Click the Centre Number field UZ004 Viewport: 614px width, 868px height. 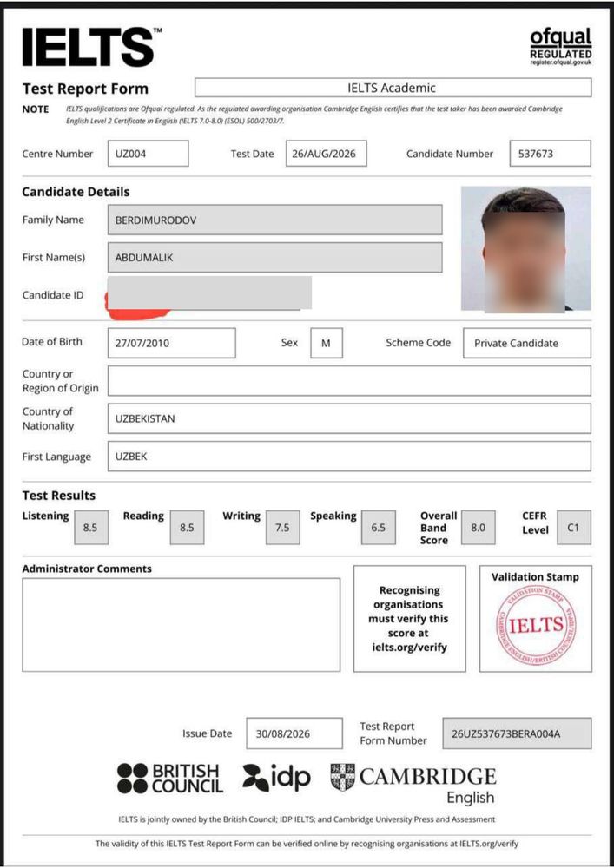[149, 154]
